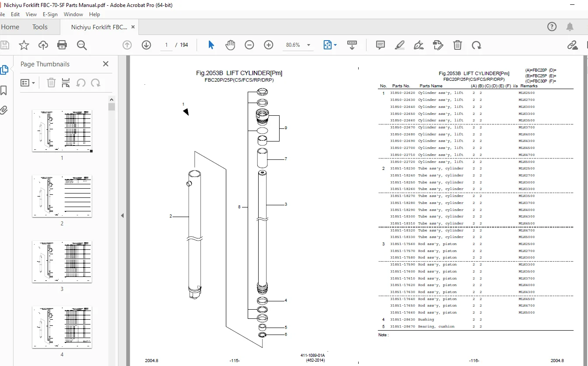Go to the next page arrow

pos(146,45)
